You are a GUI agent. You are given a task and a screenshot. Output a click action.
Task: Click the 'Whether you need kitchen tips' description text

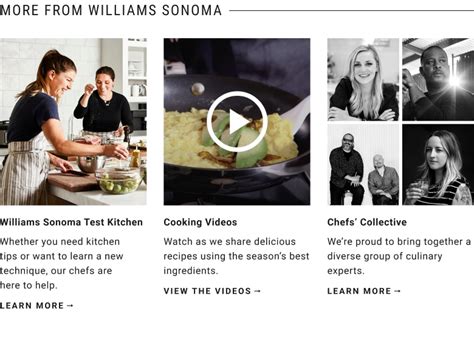[62, 263]
